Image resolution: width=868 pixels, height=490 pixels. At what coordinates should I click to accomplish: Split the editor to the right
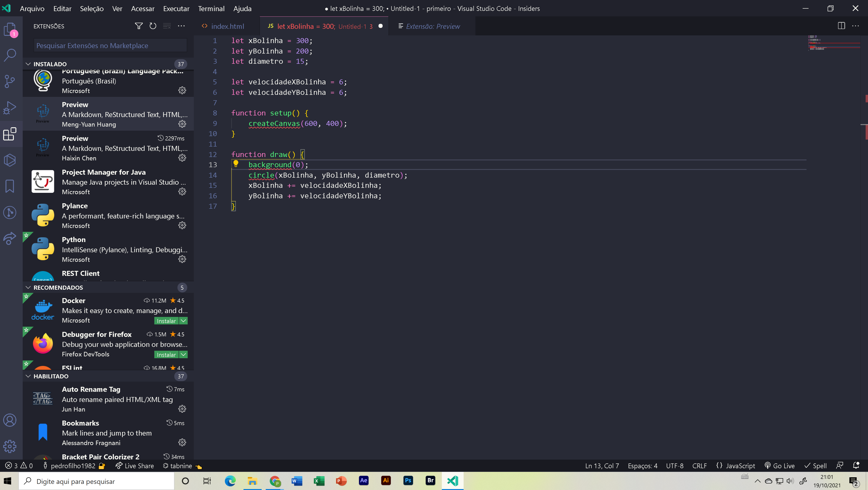pos(841,26)
